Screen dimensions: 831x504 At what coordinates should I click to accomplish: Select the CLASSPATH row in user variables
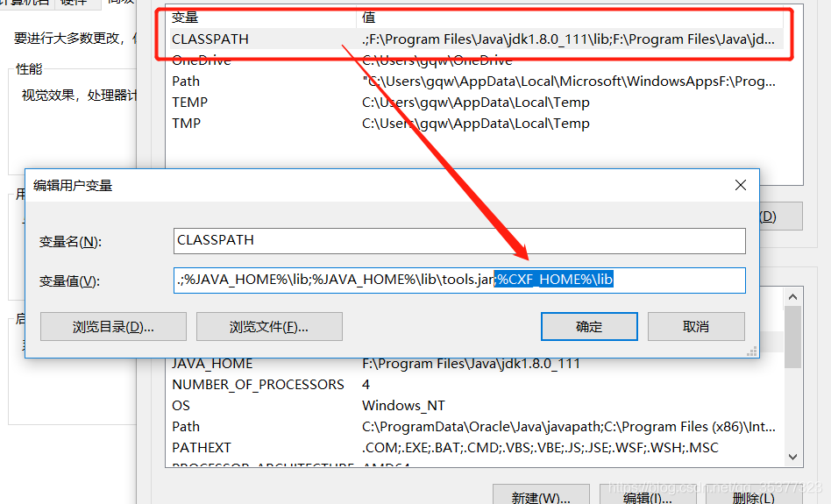(x=476, y=39)
